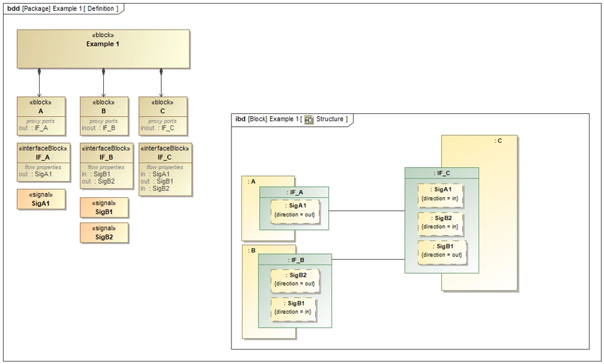Select block B in the definition diagram
604x364 pixels.
tap(104, 116)
